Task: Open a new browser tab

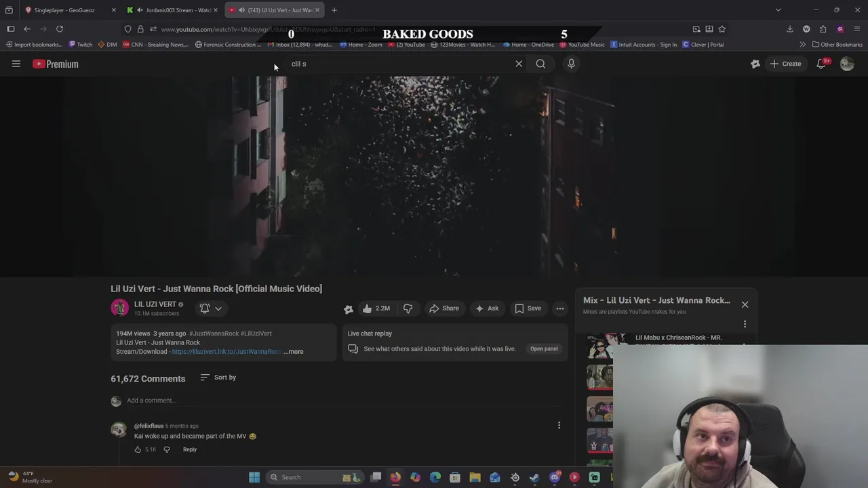Action: pyautogui.click(x=334, y=10)
